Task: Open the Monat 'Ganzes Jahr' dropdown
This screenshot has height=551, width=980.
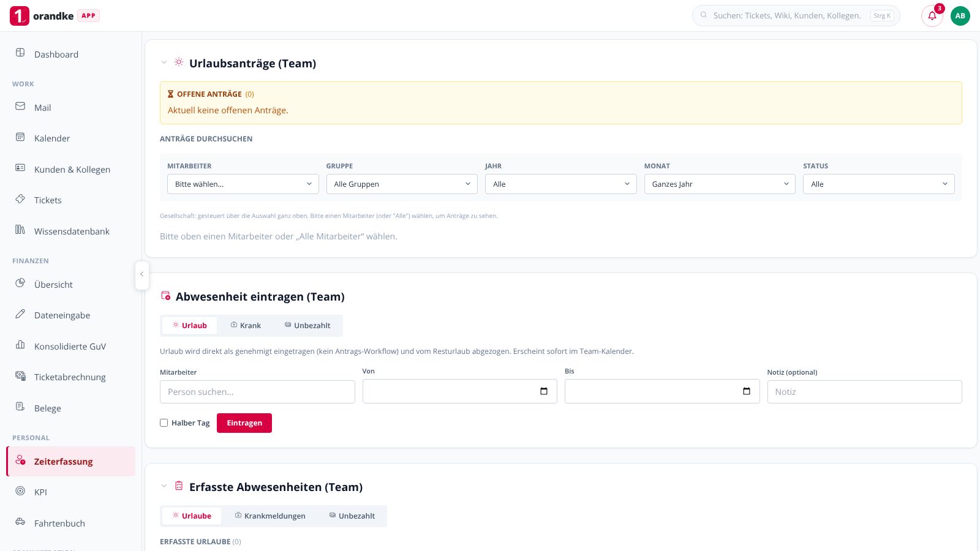Action: pyautogui.click(x=720, y=184)
